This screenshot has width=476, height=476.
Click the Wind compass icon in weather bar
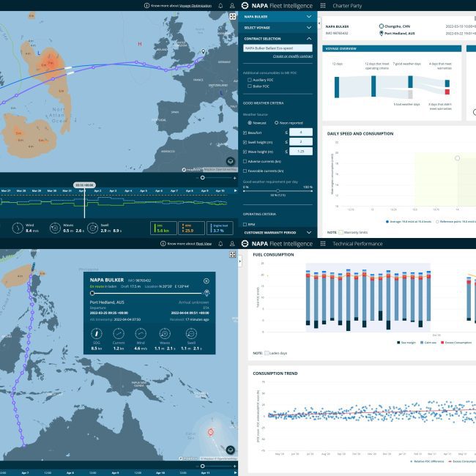pos(18,228)
